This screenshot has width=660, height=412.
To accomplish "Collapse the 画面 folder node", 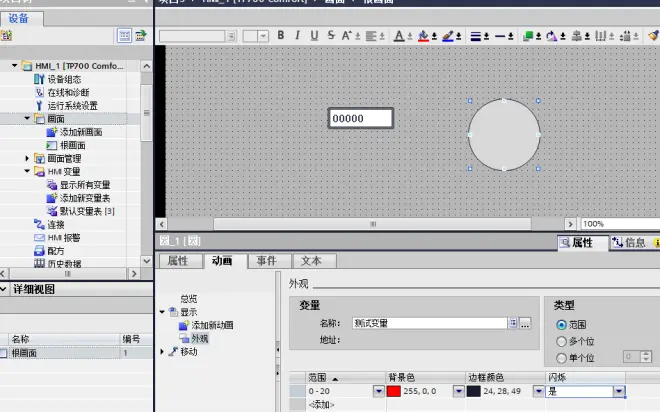I will click(x=27, y=119).
